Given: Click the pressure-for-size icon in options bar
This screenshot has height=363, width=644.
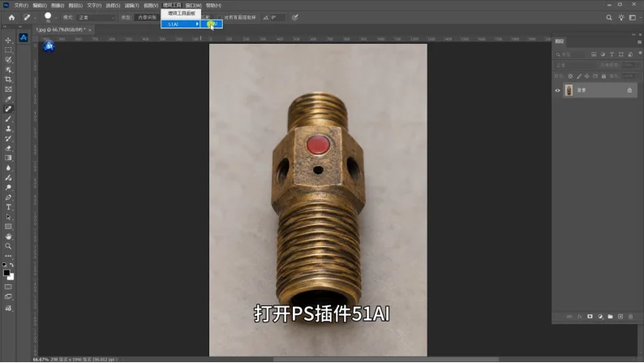Looking at the screenshot, I should pyautogui.click(x=295, y=18).
